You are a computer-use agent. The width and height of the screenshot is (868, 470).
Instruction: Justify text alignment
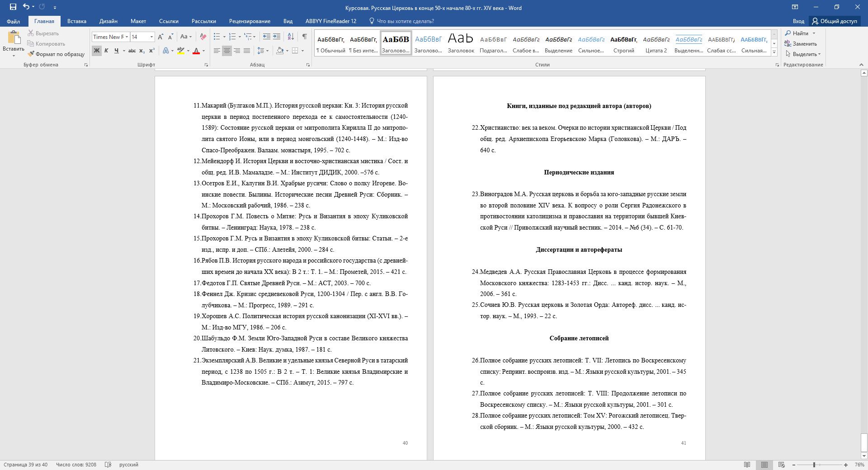pos(247,51)
